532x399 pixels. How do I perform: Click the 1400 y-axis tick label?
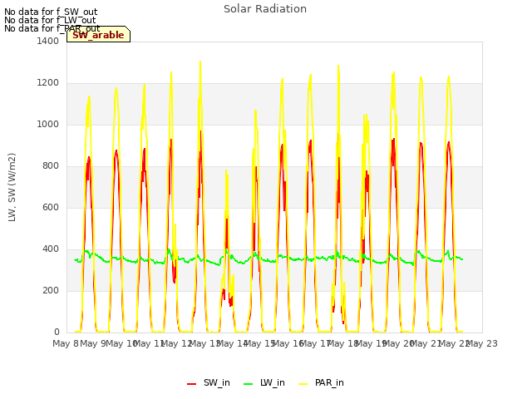click(48, 41)
